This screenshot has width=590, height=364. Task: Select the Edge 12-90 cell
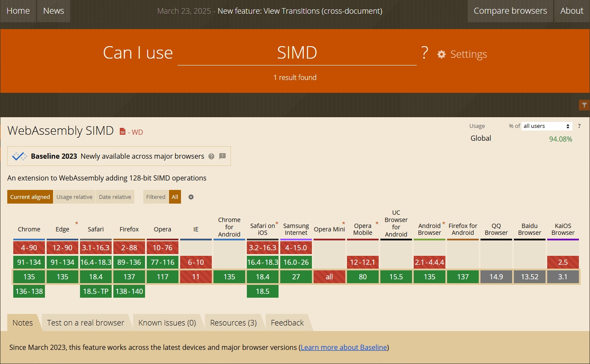coord(62,248)
